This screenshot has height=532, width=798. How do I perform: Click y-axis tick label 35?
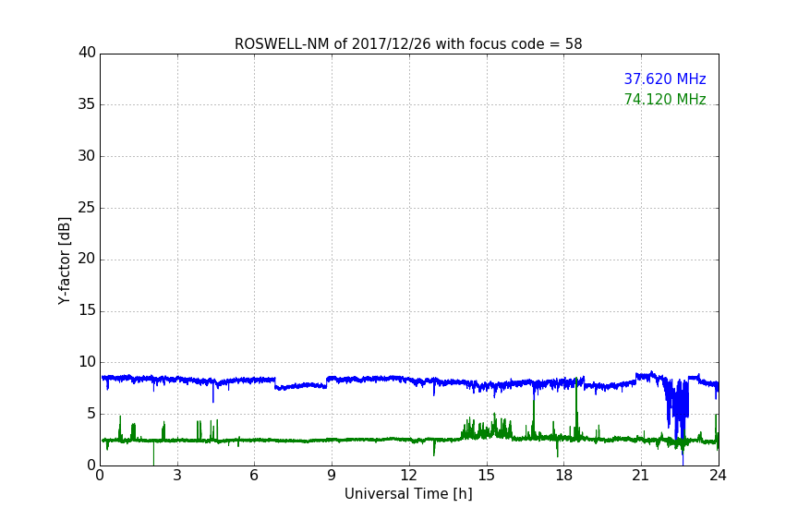(x=87, y=104)
